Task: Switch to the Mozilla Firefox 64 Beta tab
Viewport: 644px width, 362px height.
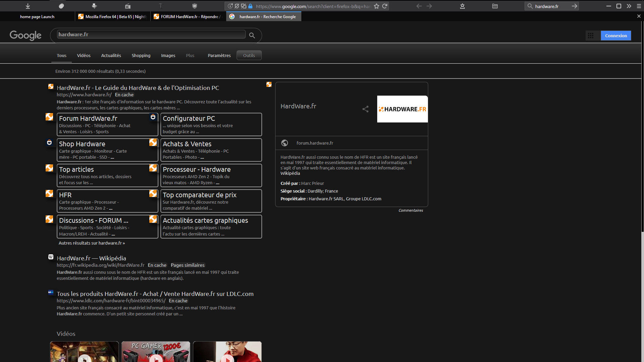Action: coord(113,16)
